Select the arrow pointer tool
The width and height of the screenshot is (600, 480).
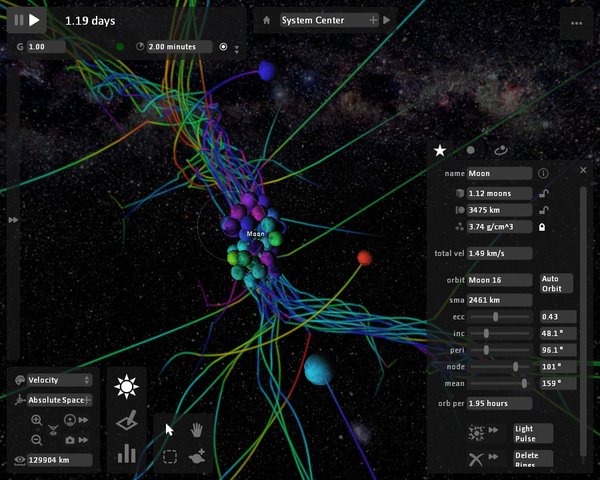click(169, 429)
